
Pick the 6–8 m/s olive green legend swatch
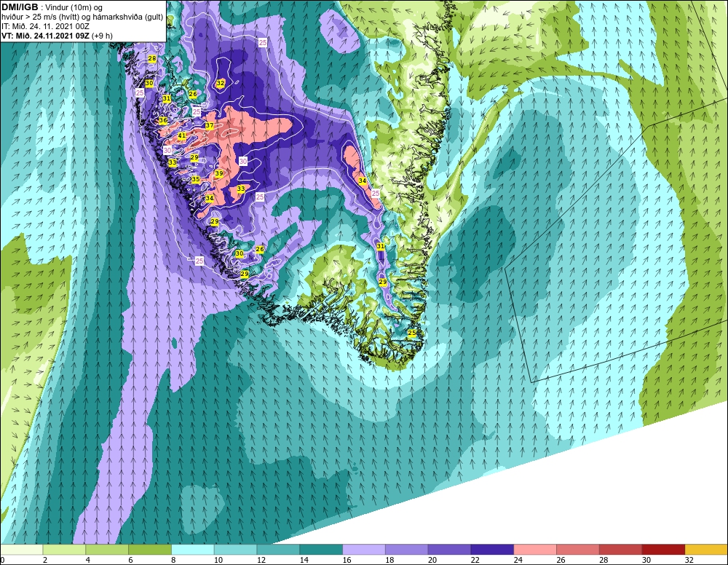(x=149, y=549)
